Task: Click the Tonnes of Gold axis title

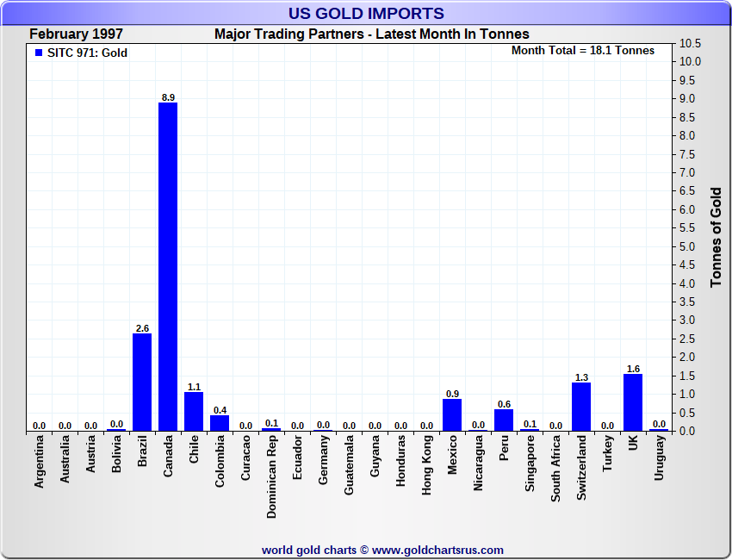Action: click(716, 237)
